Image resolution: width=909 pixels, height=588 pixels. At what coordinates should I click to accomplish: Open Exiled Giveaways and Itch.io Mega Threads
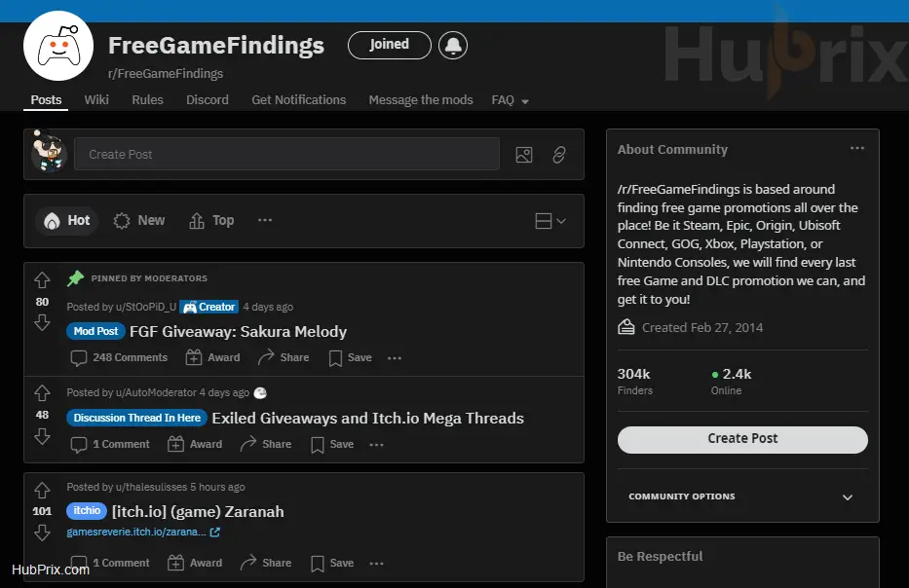point(368,419)
